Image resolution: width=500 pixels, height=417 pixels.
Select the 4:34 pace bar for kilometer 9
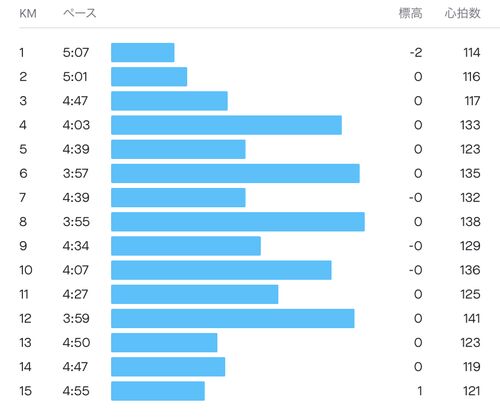(x=186, y=246)
